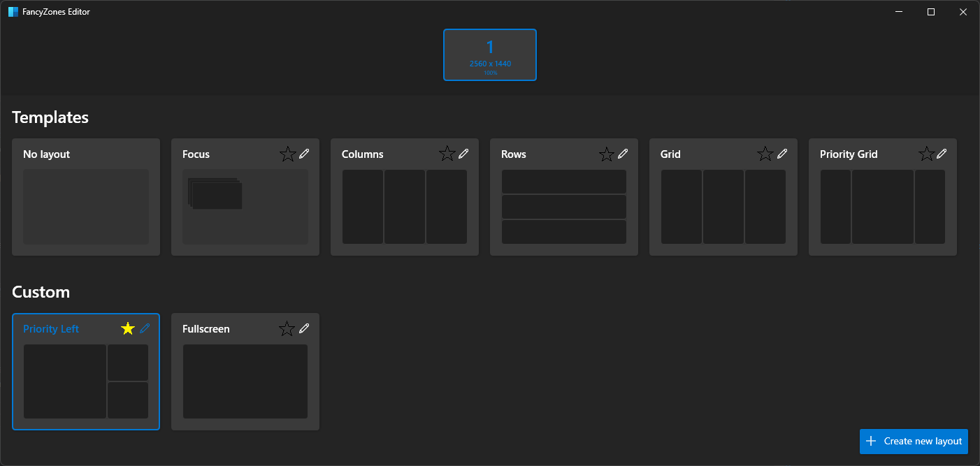Select the Grid layout preview
This screenshot has width=980, height=466.
pyautogui.click(x=723, y=207)
